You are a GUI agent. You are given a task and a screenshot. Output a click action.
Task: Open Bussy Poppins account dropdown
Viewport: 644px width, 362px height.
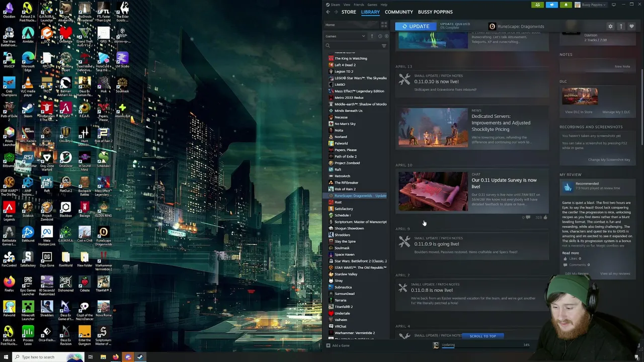tap(592, 5)
